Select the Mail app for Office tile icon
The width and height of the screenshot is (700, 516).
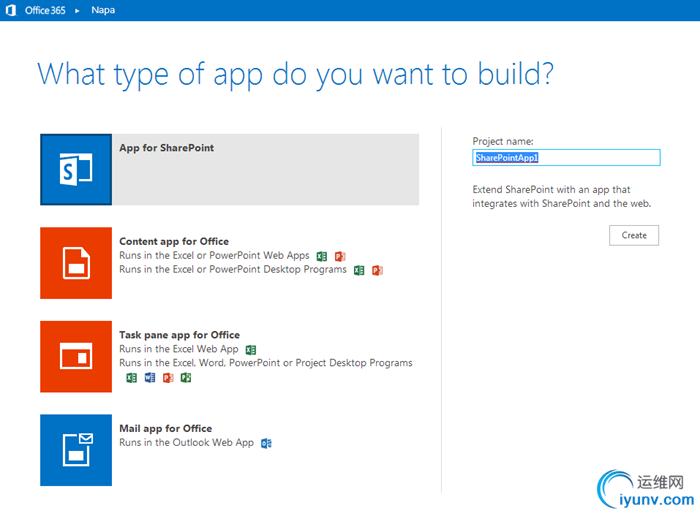pyautogui.click(x=76, y=450)
